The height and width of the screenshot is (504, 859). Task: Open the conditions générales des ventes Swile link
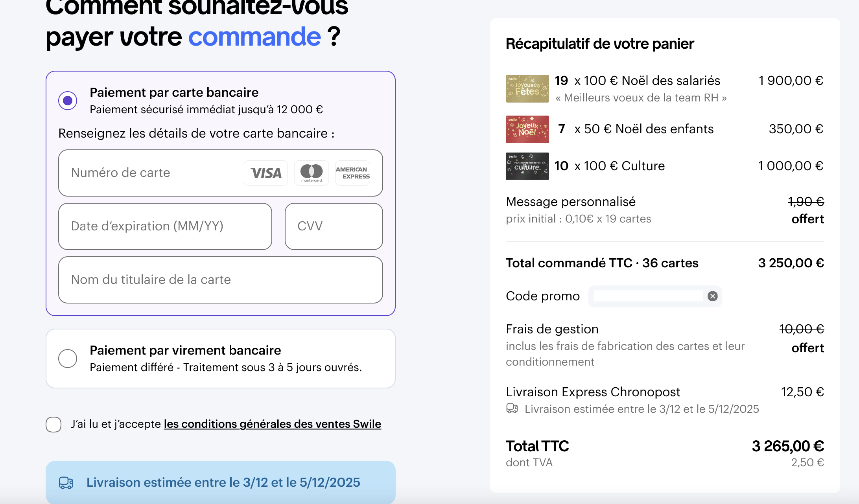click(x=272, y=424)
